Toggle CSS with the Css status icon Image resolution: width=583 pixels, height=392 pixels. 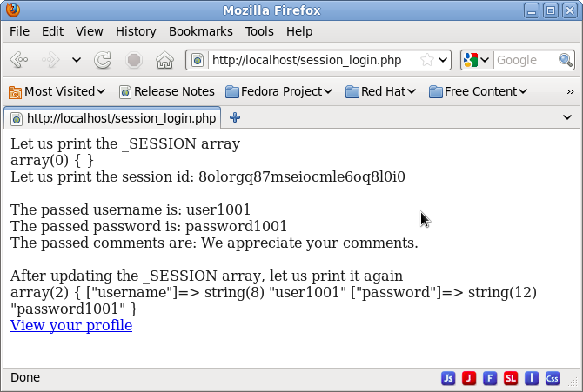click(553, 378)
